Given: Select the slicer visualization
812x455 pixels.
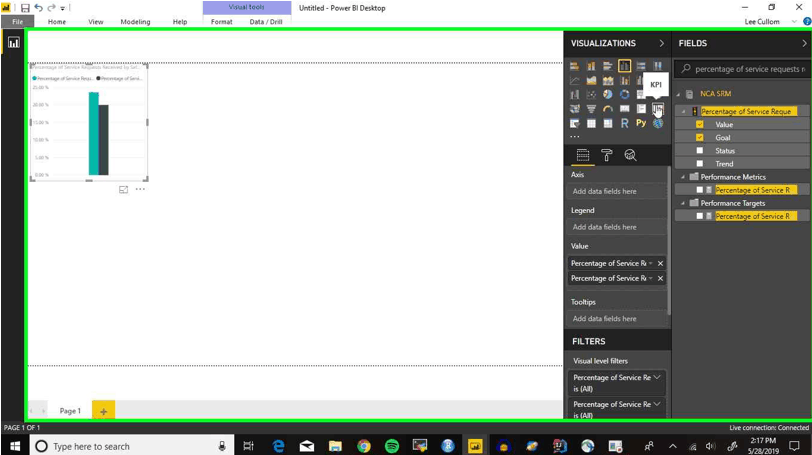Looking at the screenshot, I should [x=574, y=123].
